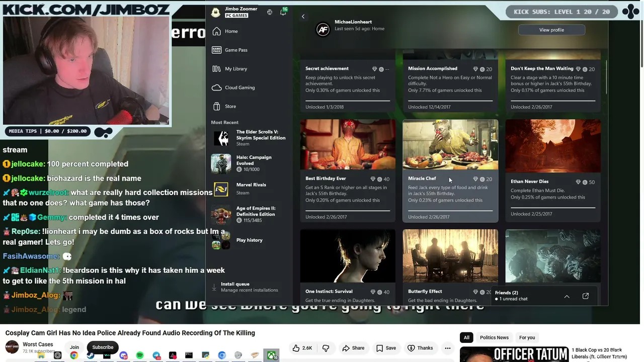This screenshot has height=362, width=644.
Task: Save the YouTube video
Action: (386, 348)
